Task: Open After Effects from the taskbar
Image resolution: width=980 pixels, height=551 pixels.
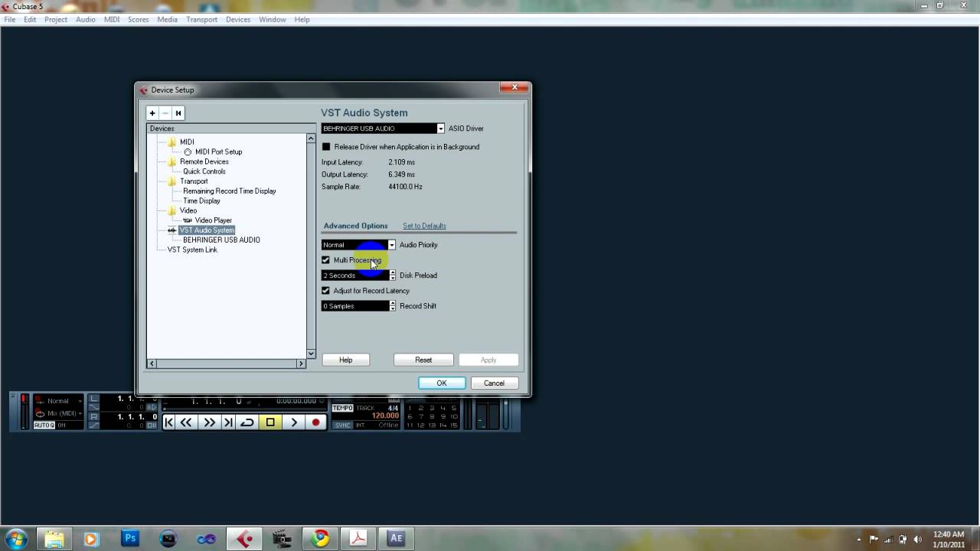Action: pyautogui.click(x=396, y=539)
